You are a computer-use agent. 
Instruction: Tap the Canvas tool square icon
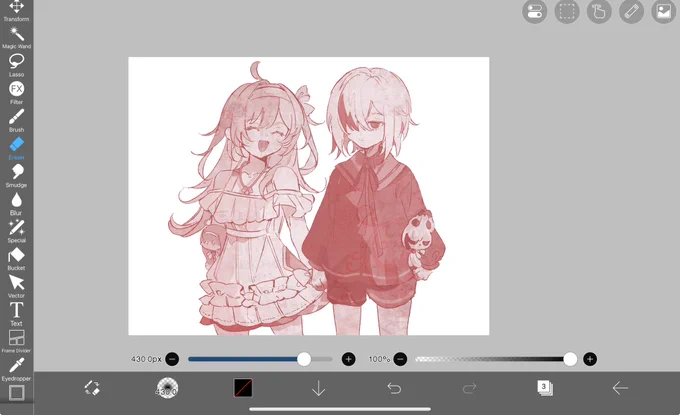coord(16,393)
